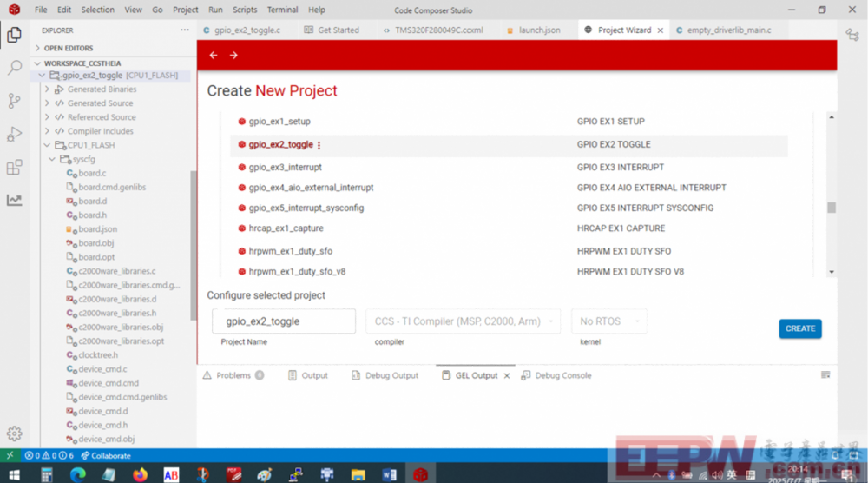The height and width of the screenshot is (483, 868).
Task: Click the CREATE button
Action: (x=800, y=328)
